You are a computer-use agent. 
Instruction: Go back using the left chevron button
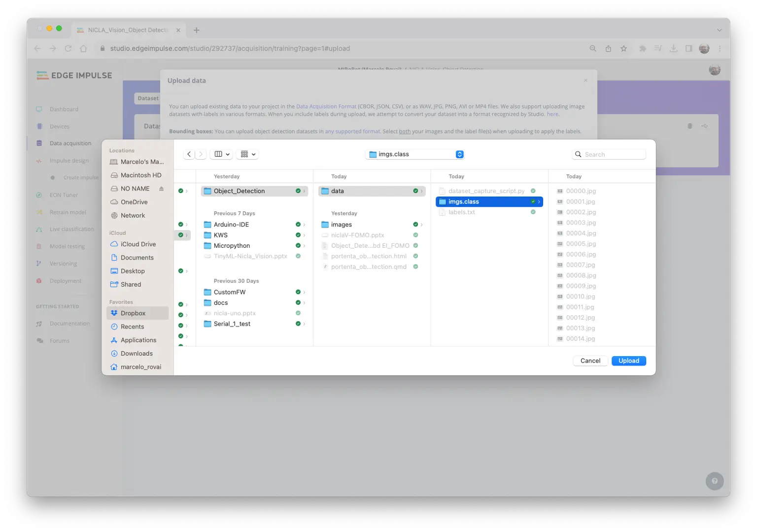click(189, 154)
